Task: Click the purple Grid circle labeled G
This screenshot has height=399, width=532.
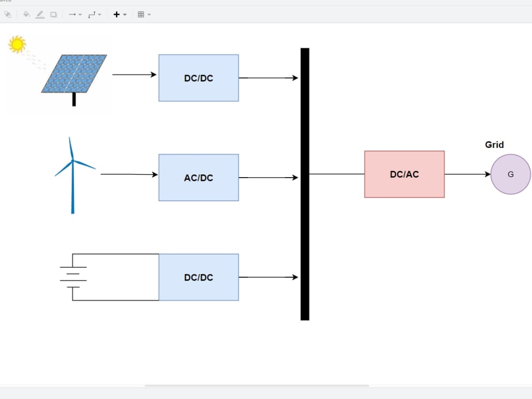Action: click(x=510, y=174)
